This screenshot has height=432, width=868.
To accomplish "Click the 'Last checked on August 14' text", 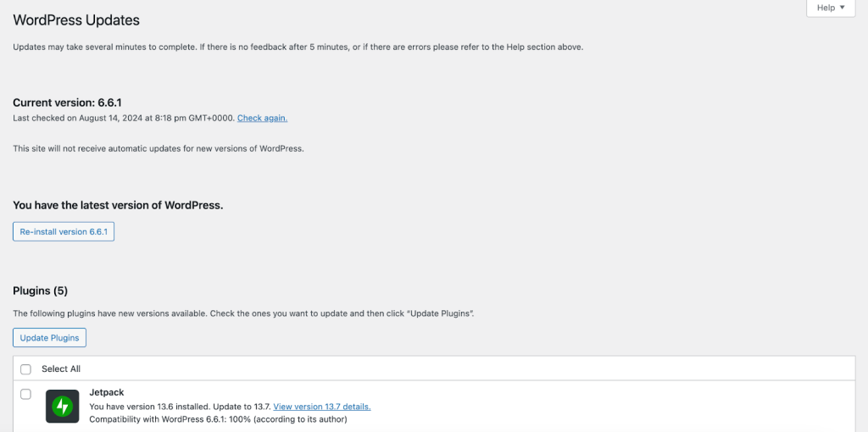I will tap(123, 118).
